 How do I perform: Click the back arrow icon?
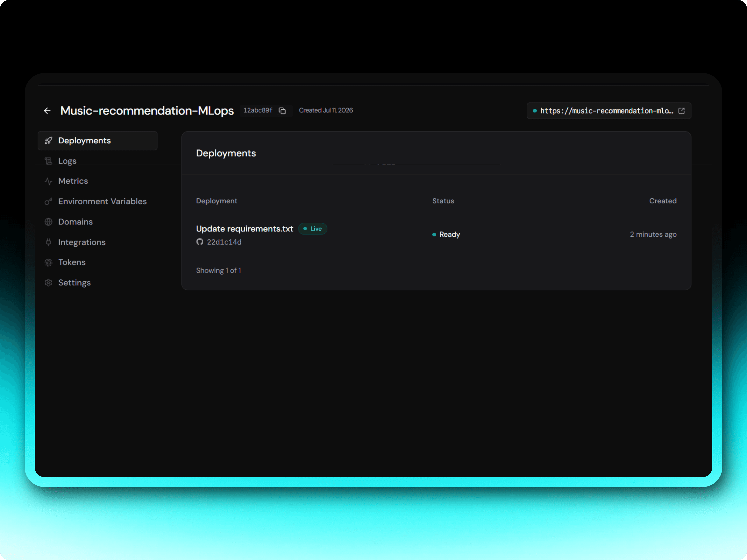coord(47,111)
